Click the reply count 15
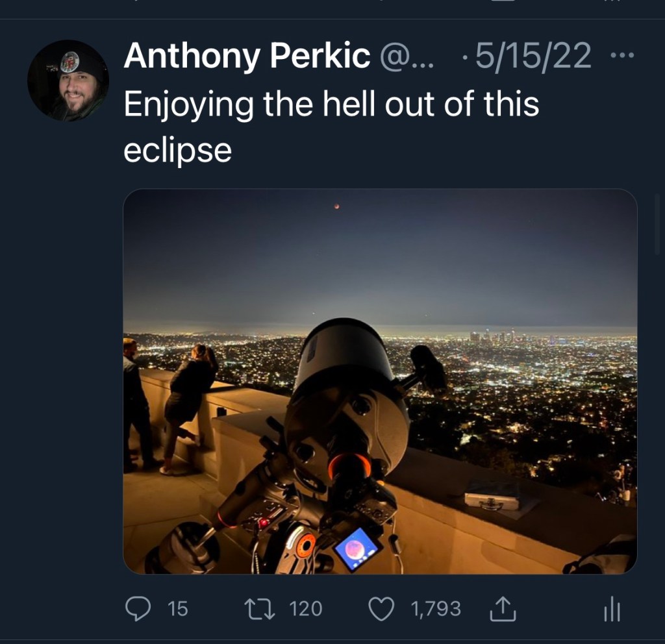Viewport: 665px width, 644px height. 177,608
